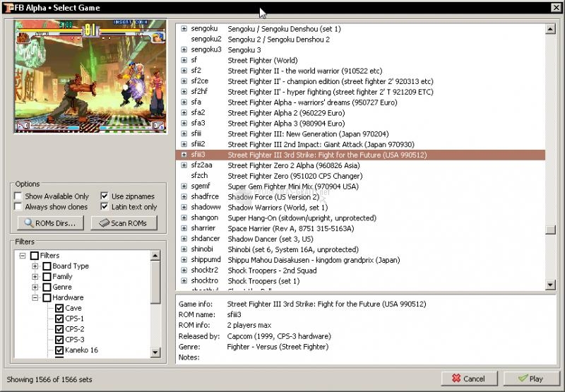The image size is (565, 392).
Task: Select Street Fighter II' hyper fighting row
Action: [331, 92]
